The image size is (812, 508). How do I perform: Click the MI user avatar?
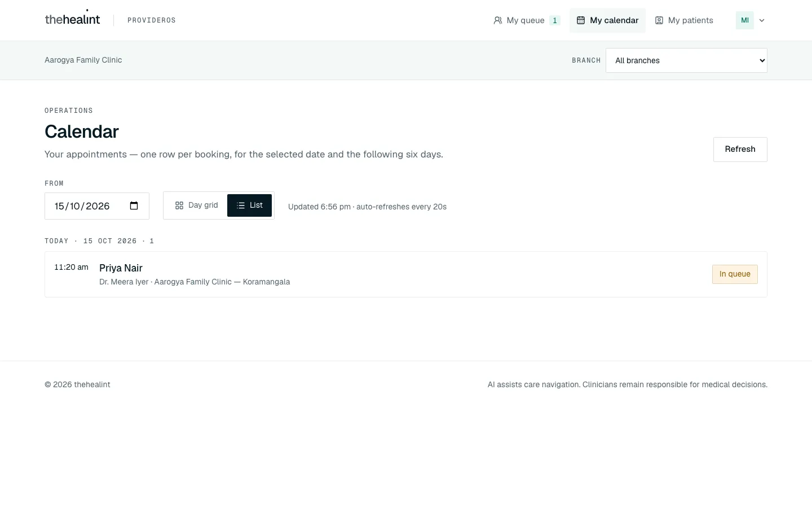[745, 20]
